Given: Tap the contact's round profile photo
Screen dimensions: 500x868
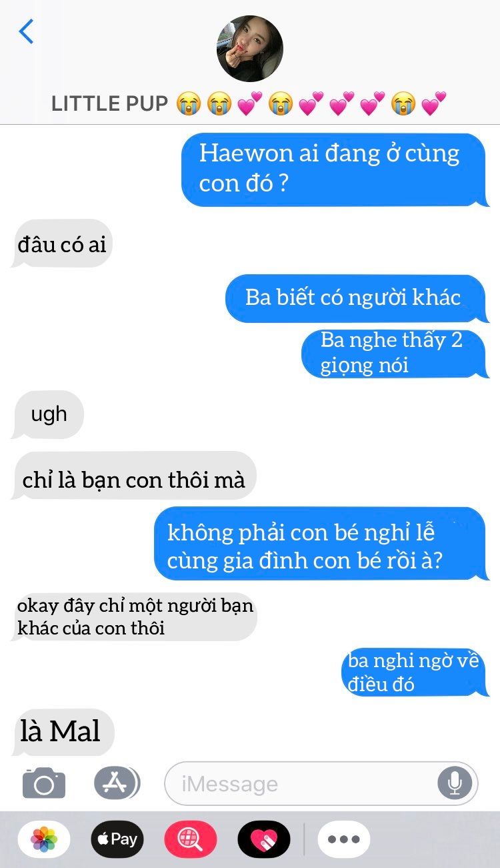Looking at the screenshot, I should pyautogui.click(x=250, y=49).
